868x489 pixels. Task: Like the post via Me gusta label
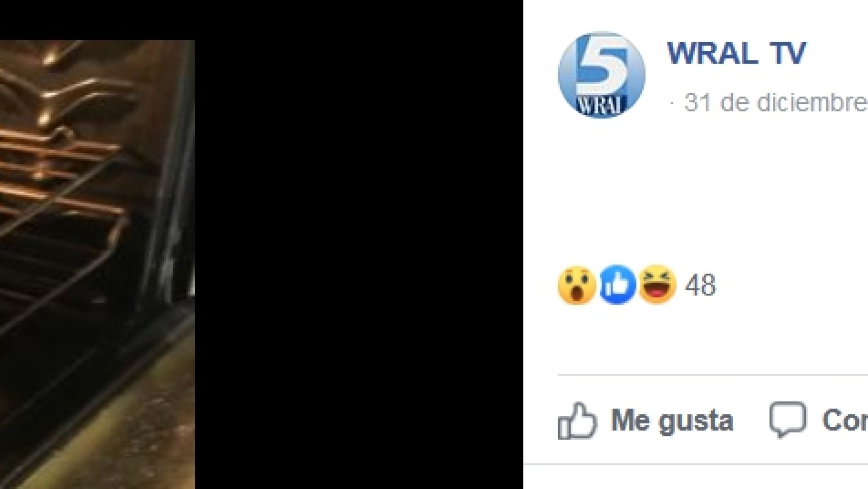[x=672, y=421]
